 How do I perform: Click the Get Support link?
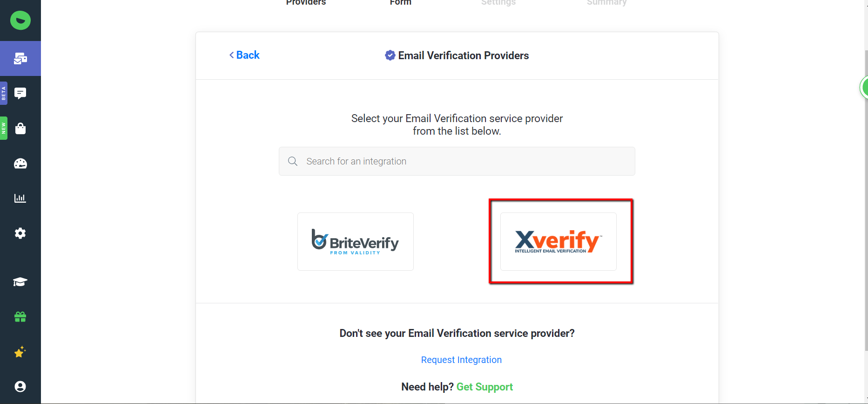tap(484, 387)
